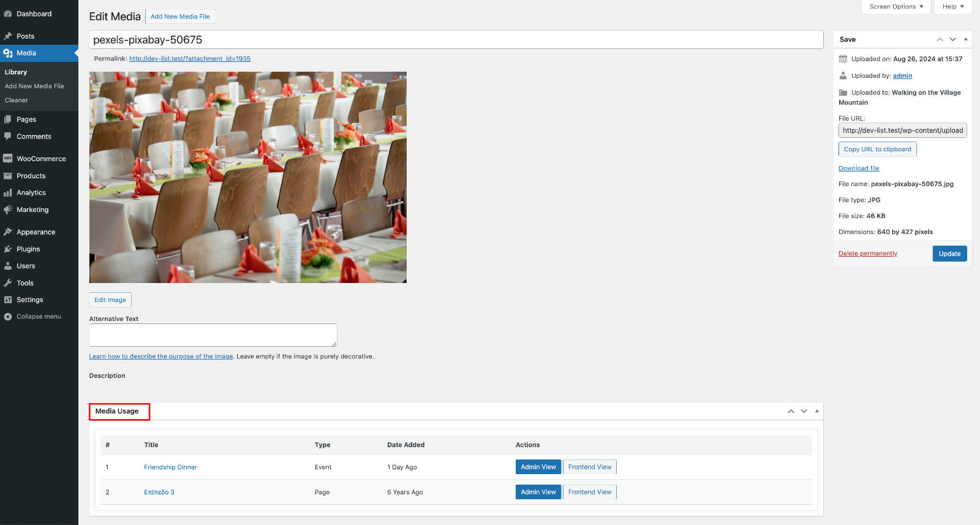Open the Screen Options dropdown
The height and width of the screenshot is (525, 980).
click(896, 7)
